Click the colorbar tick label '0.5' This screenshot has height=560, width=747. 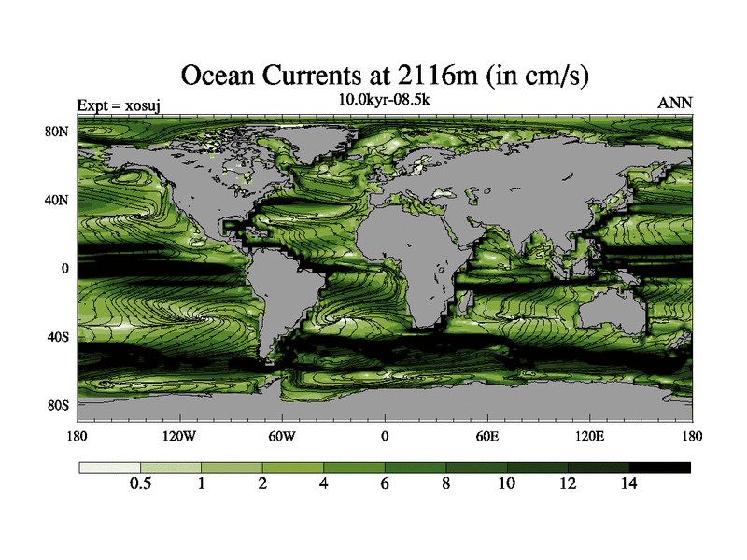tap(140, 483)
